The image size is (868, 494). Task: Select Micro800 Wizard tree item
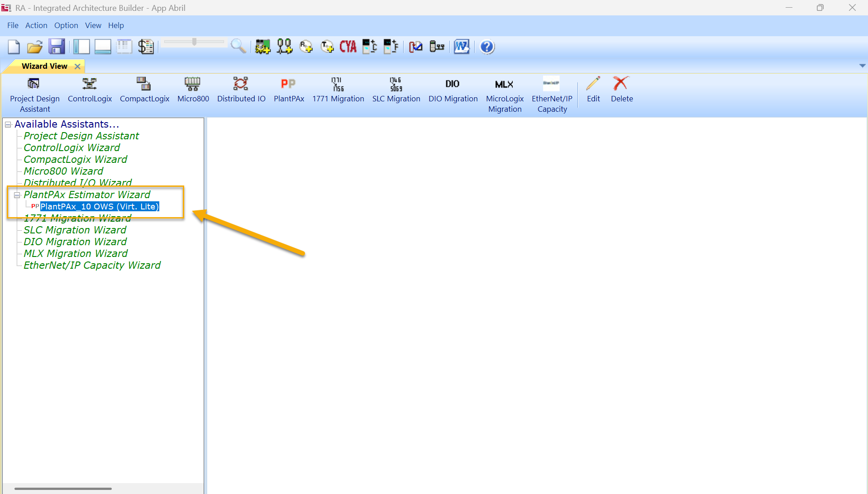pyautogui.click(x=63, y=171)
